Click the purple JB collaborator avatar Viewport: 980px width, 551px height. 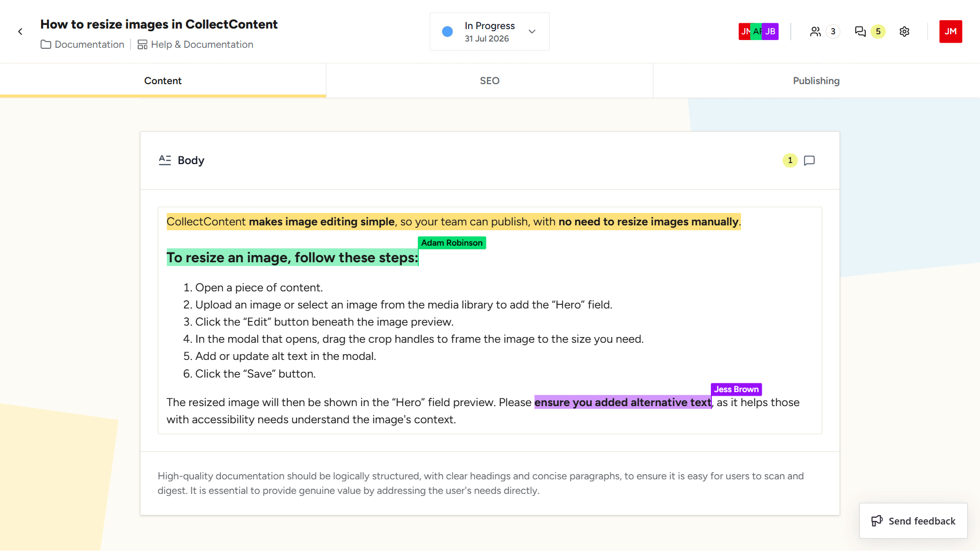point(770,32)
